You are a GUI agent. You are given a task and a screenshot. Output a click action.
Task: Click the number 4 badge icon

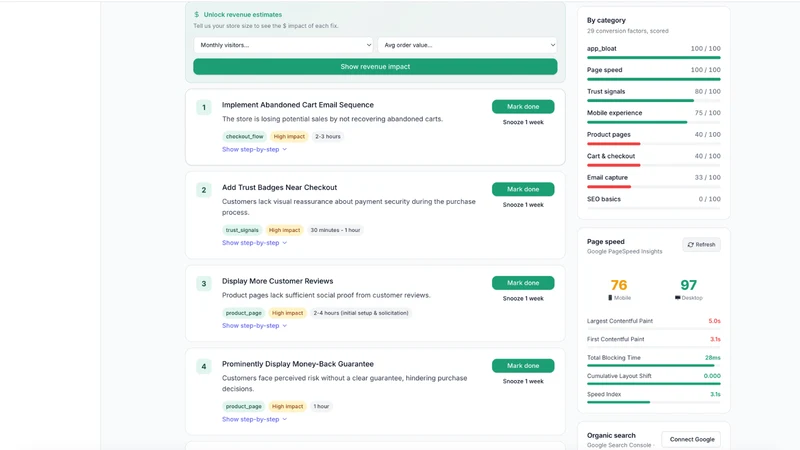(204, 366)
